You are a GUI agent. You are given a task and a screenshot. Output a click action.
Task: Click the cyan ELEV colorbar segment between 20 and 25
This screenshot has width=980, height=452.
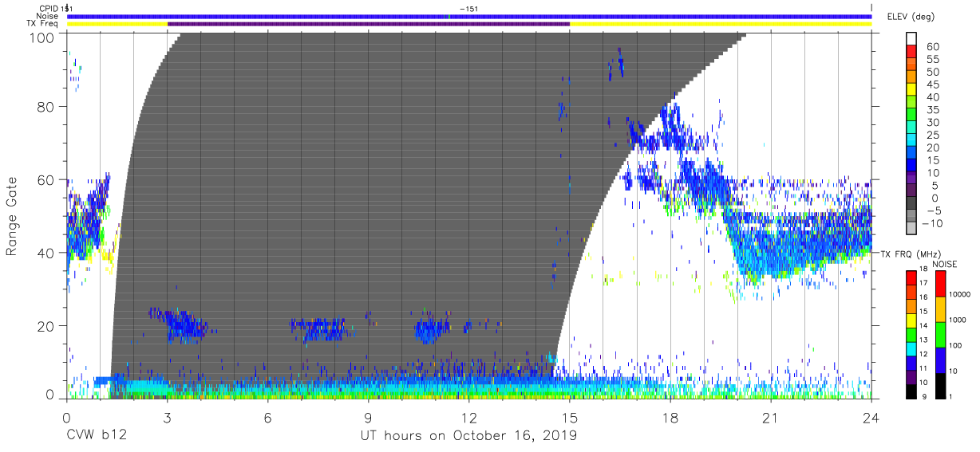point(912,141)
